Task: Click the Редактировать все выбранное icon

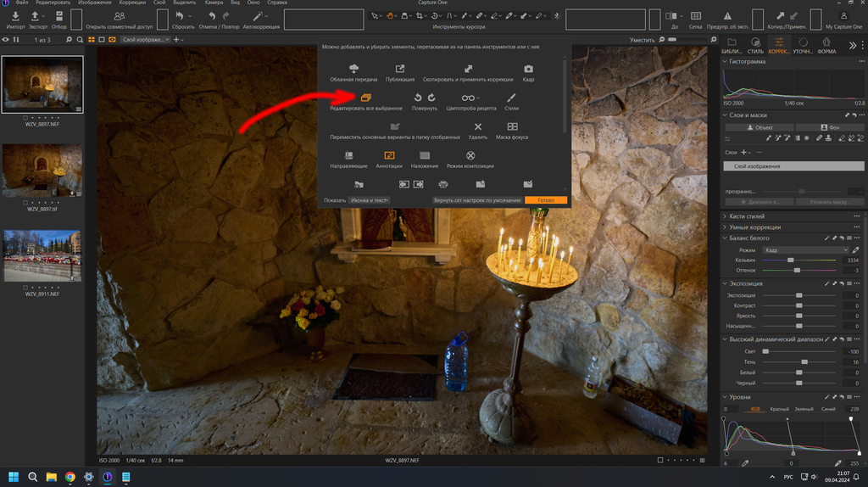Action: [366, 98]
